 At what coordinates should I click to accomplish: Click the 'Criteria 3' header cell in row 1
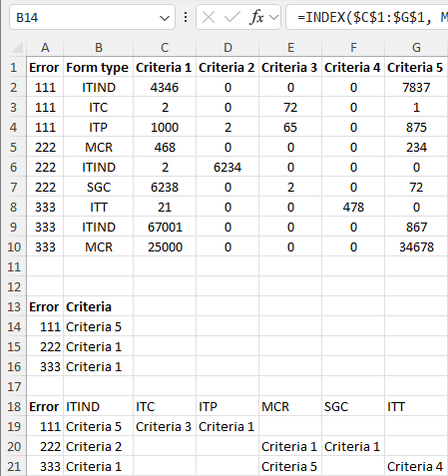[290, 68]
